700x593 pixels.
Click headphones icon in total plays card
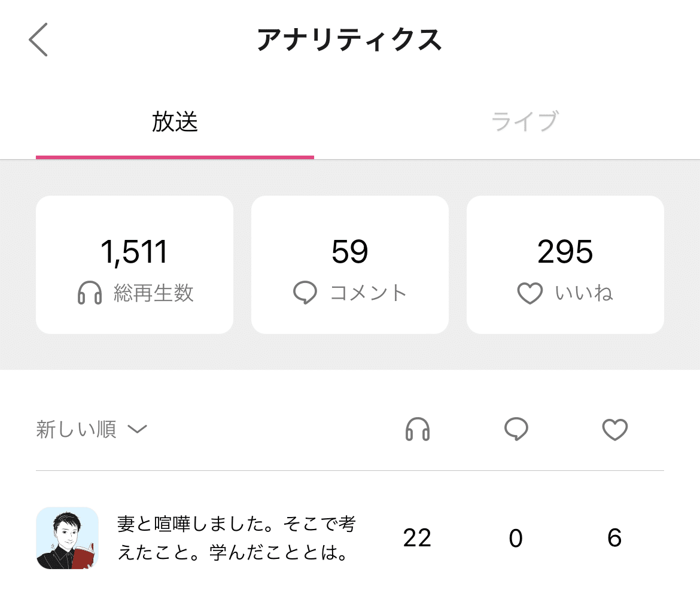click(x=90, y=294)
